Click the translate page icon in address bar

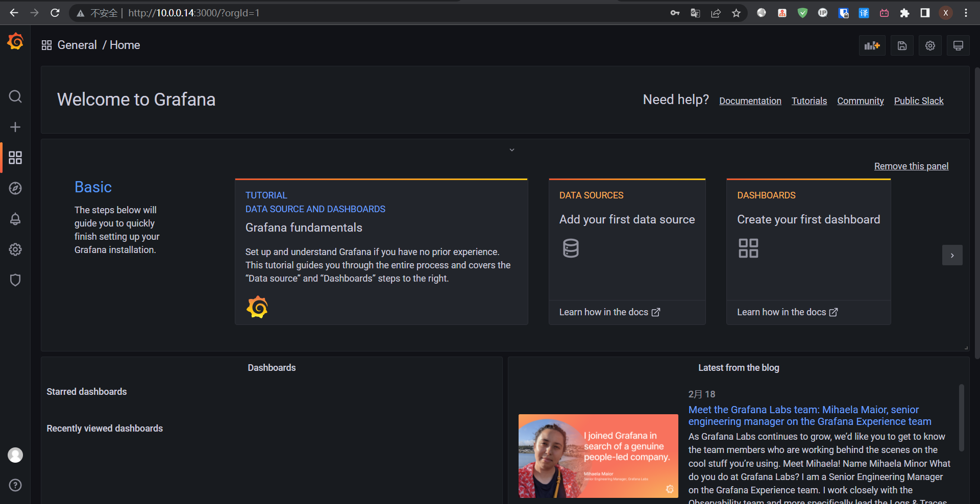pos(695,13)
